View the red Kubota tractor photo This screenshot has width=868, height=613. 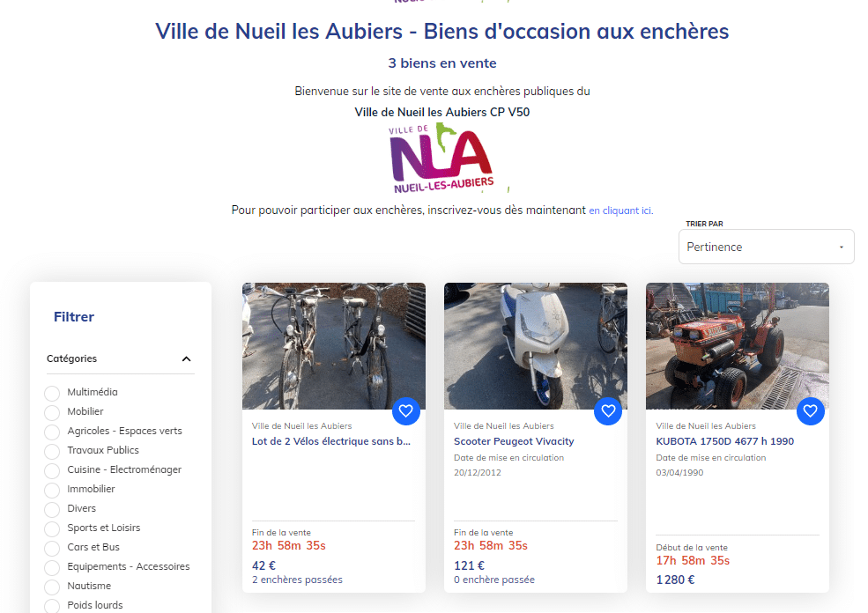point(737,345)
